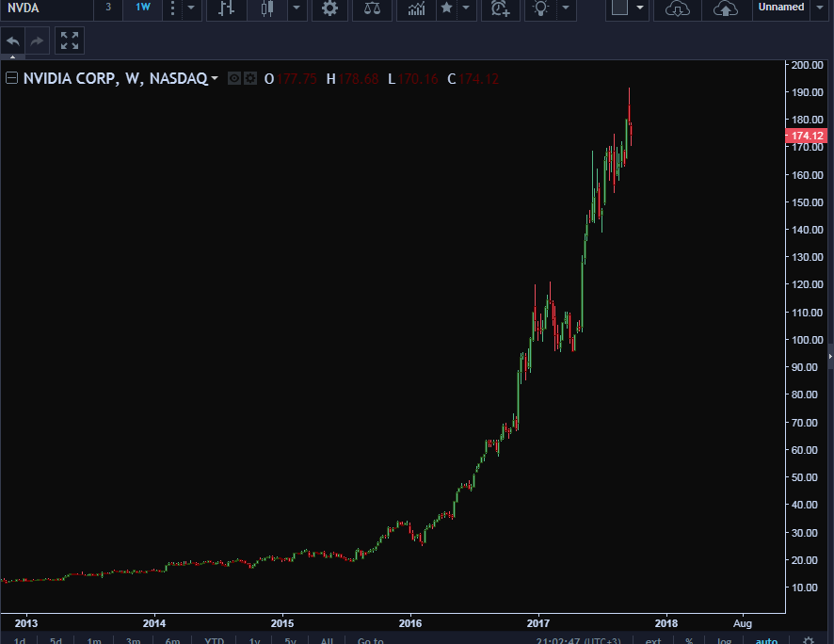Collapse the NVIDIA CORP legend box

tap(11, 79)
